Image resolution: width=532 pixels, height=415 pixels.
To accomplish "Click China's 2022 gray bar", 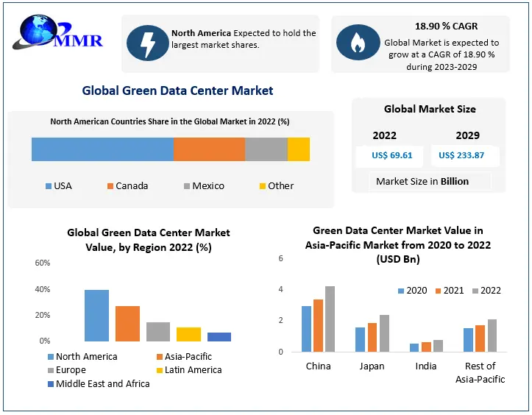I will [330, 319].
